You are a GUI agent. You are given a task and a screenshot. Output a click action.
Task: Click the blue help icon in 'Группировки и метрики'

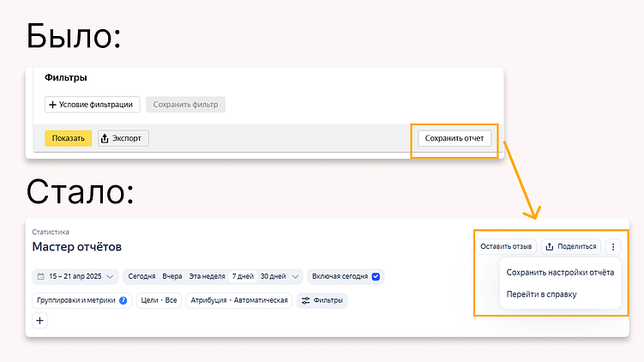tap(123, 300)
